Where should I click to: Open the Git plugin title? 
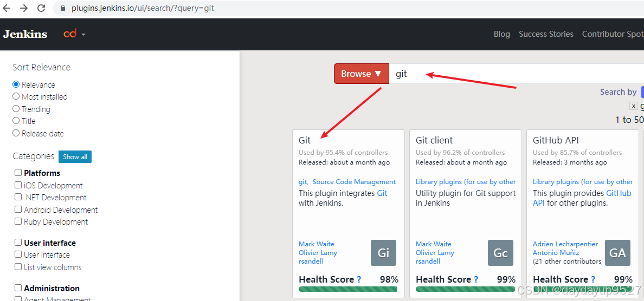pyautogui.click(x=305, y=140)
